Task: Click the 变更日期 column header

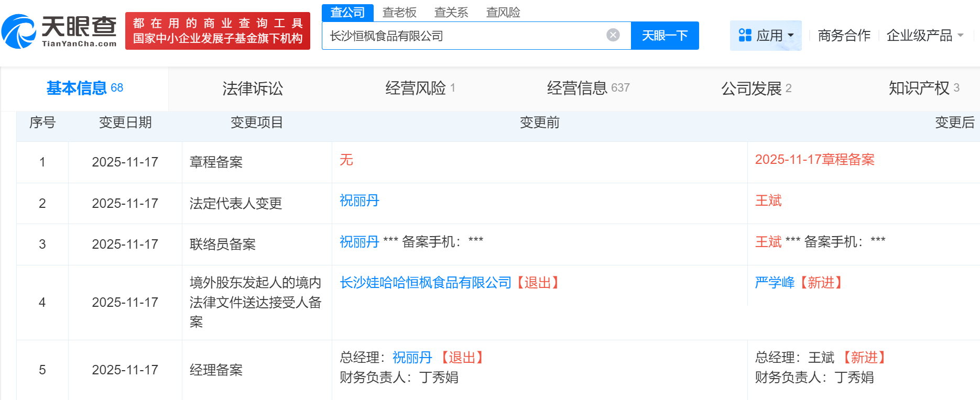Action: (x=125, y=123)
